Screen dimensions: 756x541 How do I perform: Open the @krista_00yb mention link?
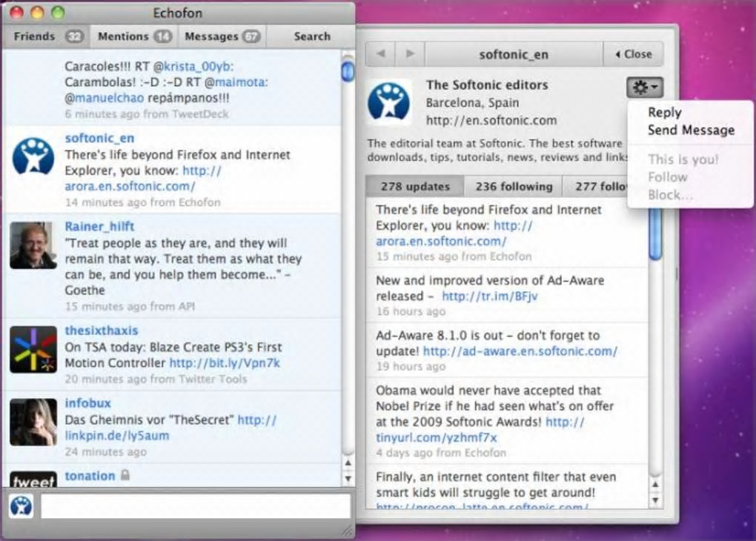tap(193, 67)
